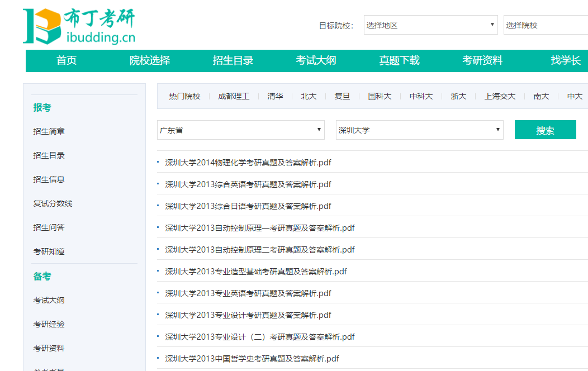This screenshot has width=588, height=371.
Task: Open 找学长 navigation item
Action: click(x=566, y=60)
